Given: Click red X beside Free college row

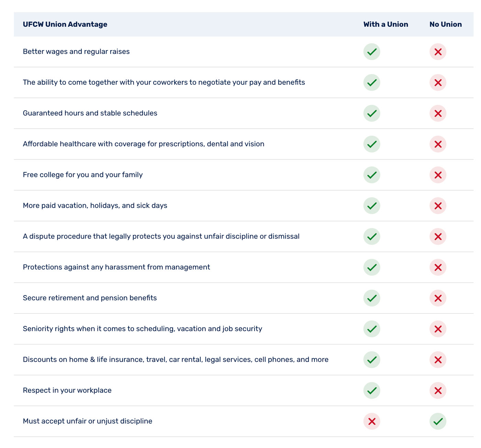Looking at the screenshot, I should (x=438, y=175).
